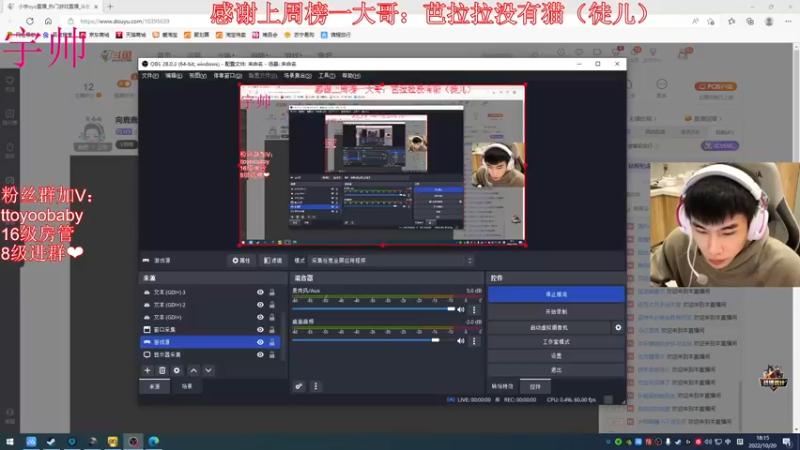Open three-dot menu for 桌面音频 channel
The height and width of the screenshot is (450, 800).
pos(474,341)
